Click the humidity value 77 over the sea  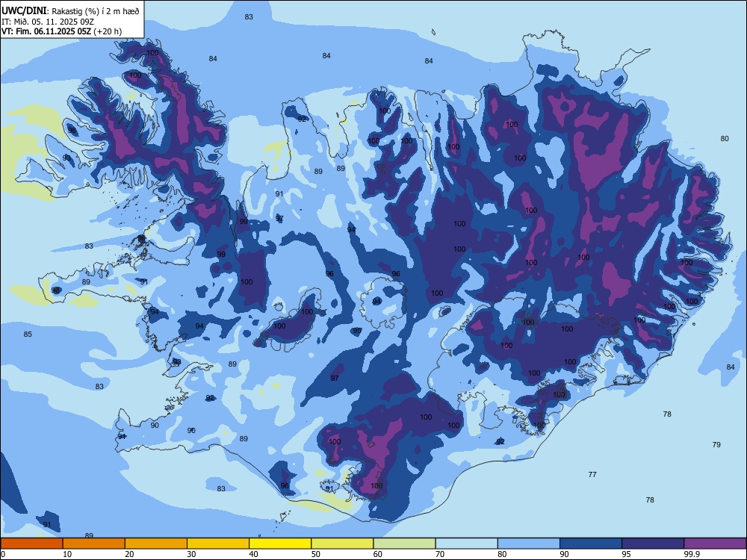[592, 474]
